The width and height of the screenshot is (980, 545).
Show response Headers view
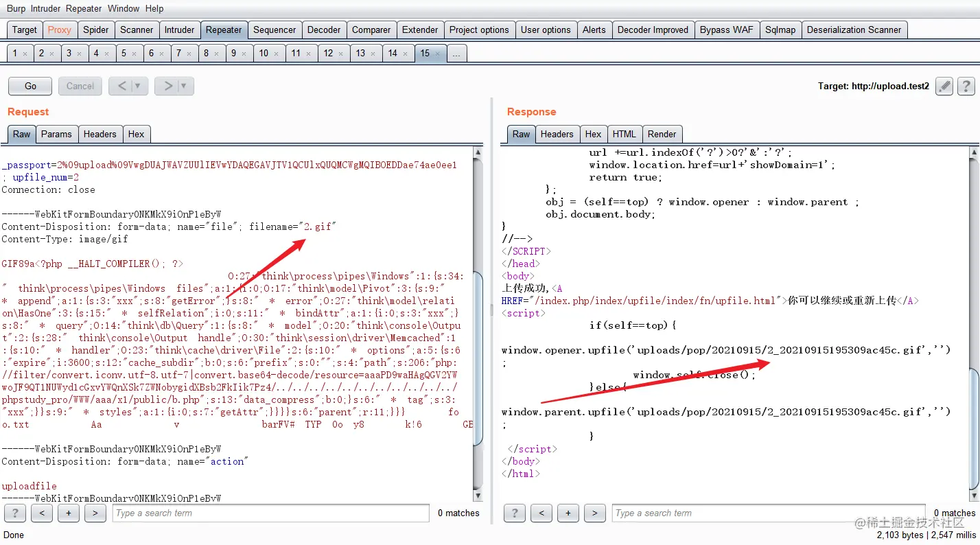tap(557, 134)
